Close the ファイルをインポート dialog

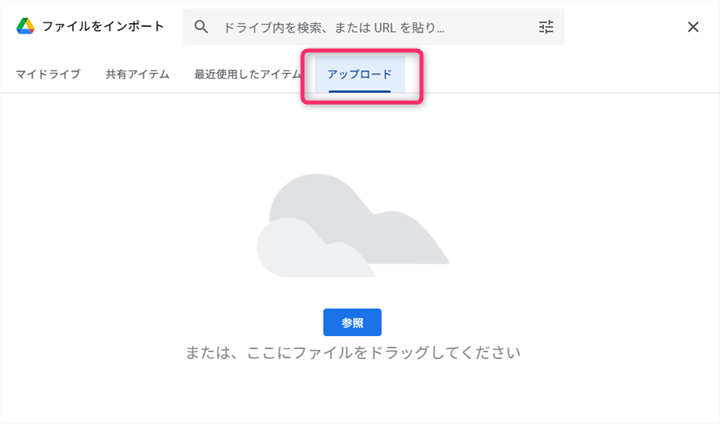(x=693, y=27)
